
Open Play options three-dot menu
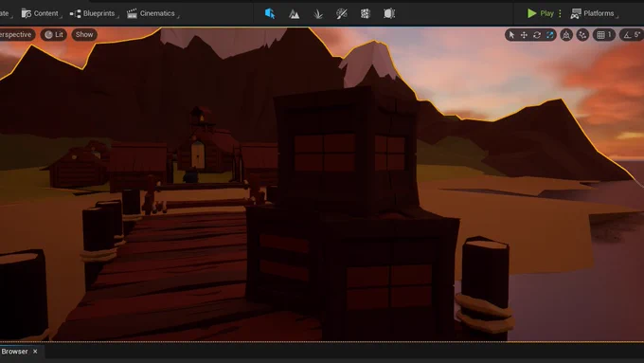click(x=560, y=13)
